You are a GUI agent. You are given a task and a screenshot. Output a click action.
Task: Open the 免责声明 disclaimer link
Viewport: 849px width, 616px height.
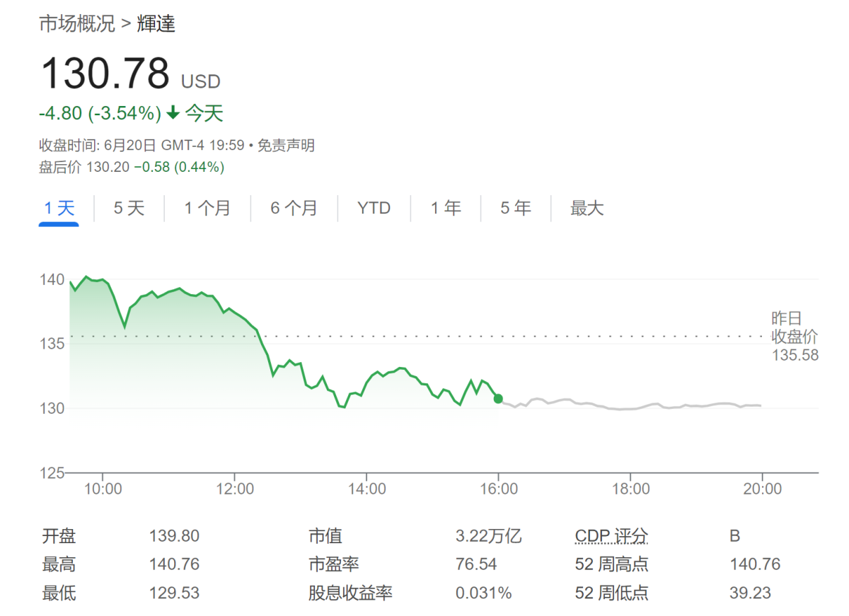coord(289,145)
